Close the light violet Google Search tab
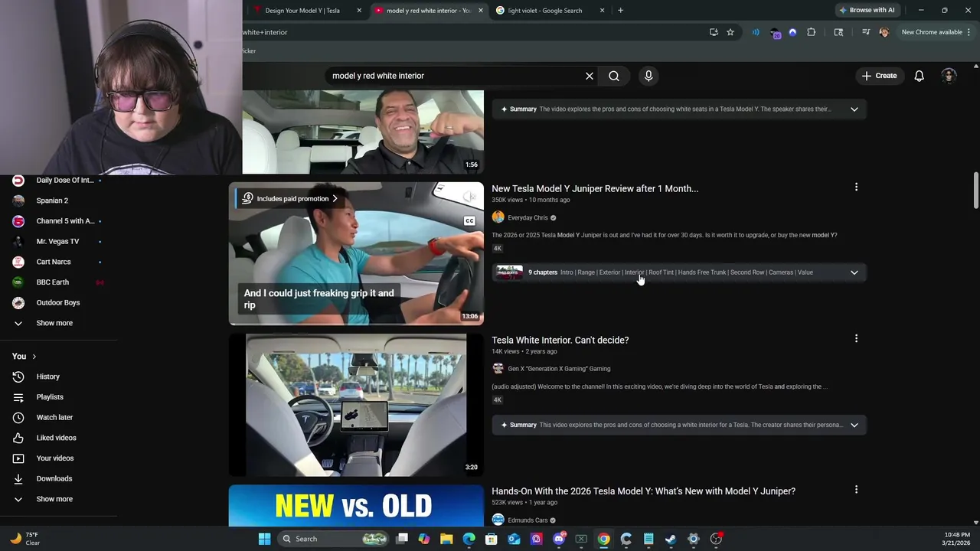The image size is (980, 551). [x=602, y=11]
